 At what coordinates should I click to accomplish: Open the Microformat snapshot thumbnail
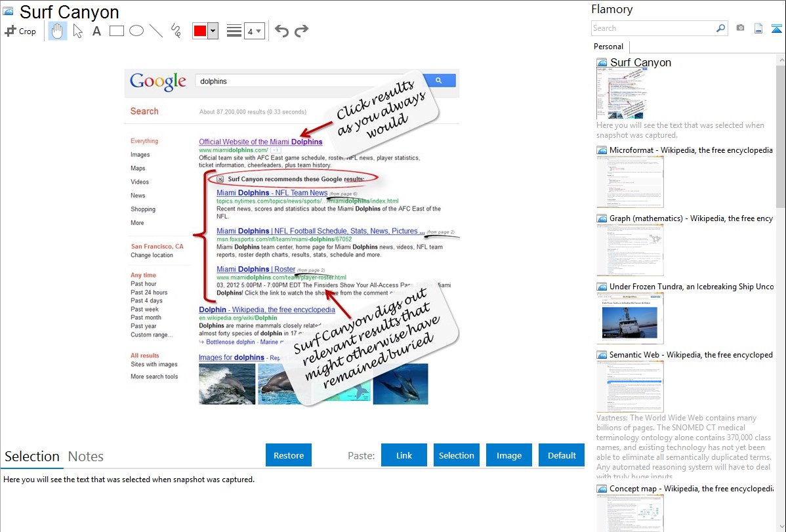tap(630, 182)
